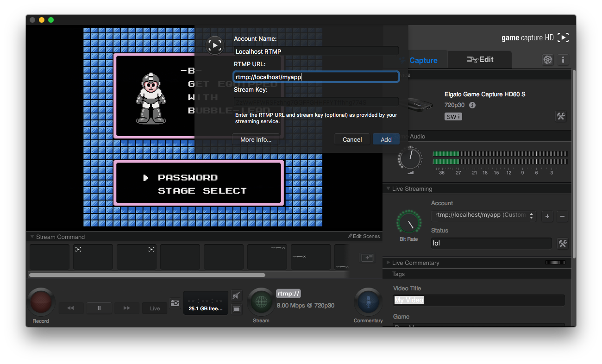The image size is (602, 364).
Task: Toggle mute speaker icon near timecode
Action: (237, 295)
